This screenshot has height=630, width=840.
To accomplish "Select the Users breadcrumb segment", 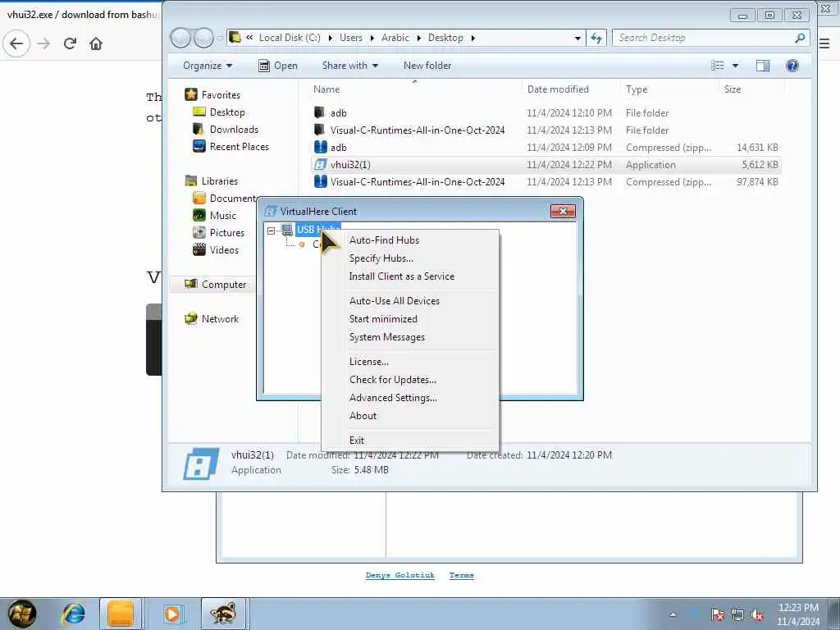I will click(351, 38).
